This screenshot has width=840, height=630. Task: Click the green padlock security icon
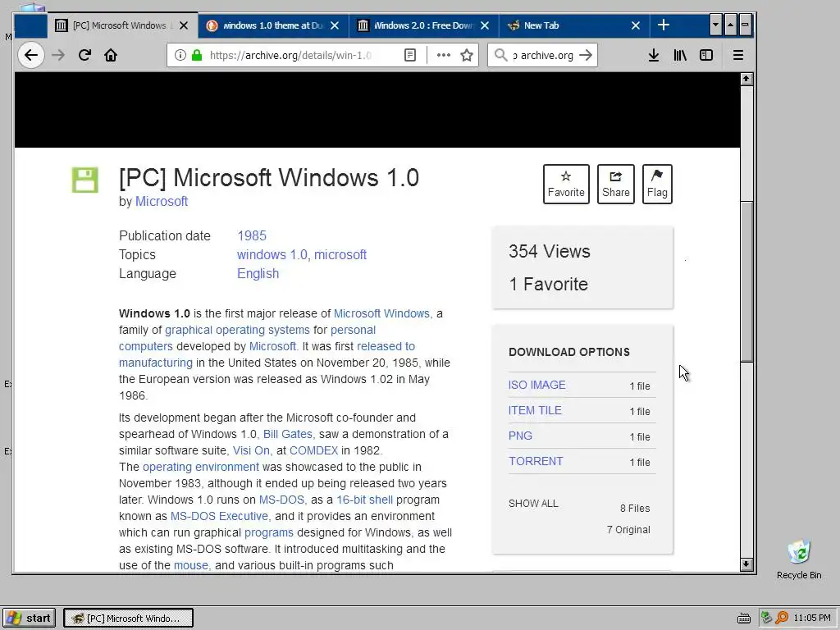197,55
